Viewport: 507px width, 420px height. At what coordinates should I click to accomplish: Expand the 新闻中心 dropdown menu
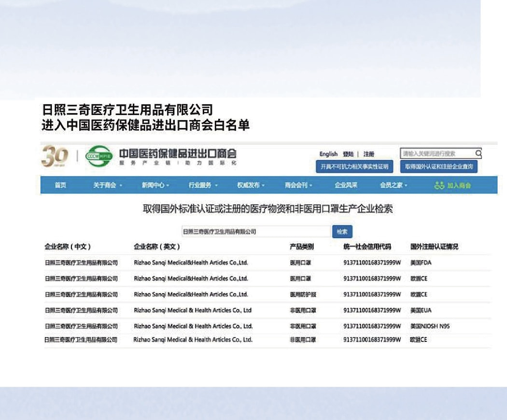(x=155, y=185)
